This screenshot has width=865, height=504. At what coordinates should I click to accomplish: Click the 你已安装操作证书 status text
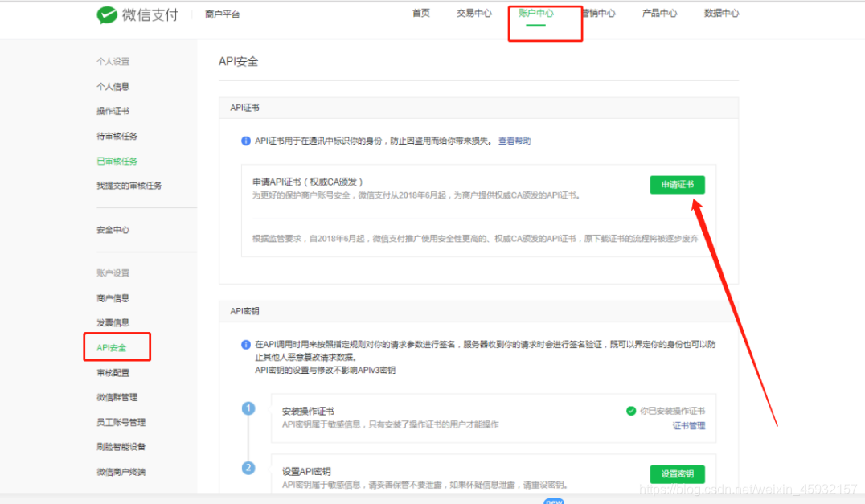pyautogui.click(x=673, y=411)
